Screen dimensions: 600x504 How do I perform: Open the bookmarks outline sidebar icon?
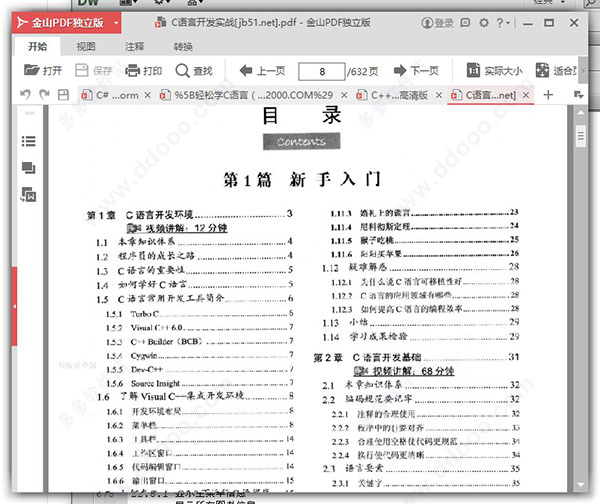(x=29, y=141)
